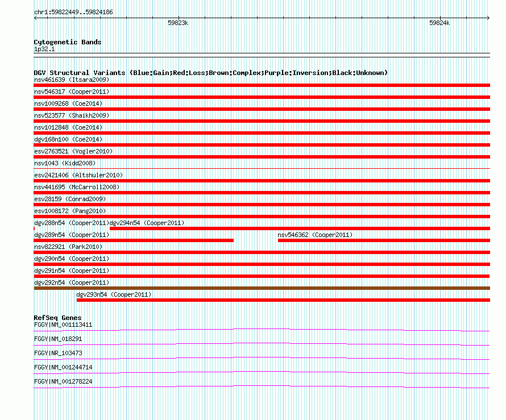The height and width of the screenshot is (420, 506).
Task: Click the Cytogenetic Bands track title
Action: pos(68,42)
